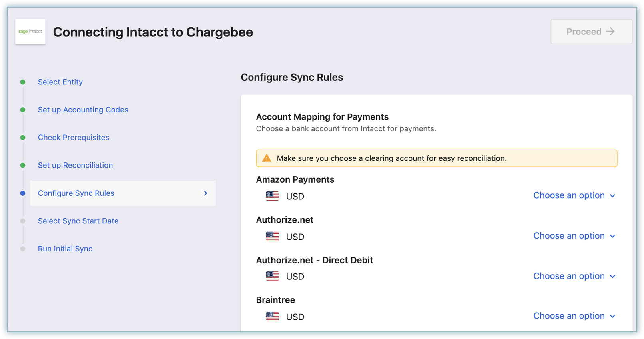Click grey dot beside Run Initial Sync

click(23, 249)
